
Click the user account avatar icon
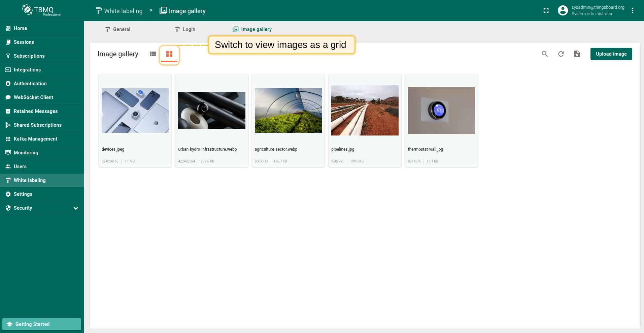pyautogui.click(x=563, y=10)
